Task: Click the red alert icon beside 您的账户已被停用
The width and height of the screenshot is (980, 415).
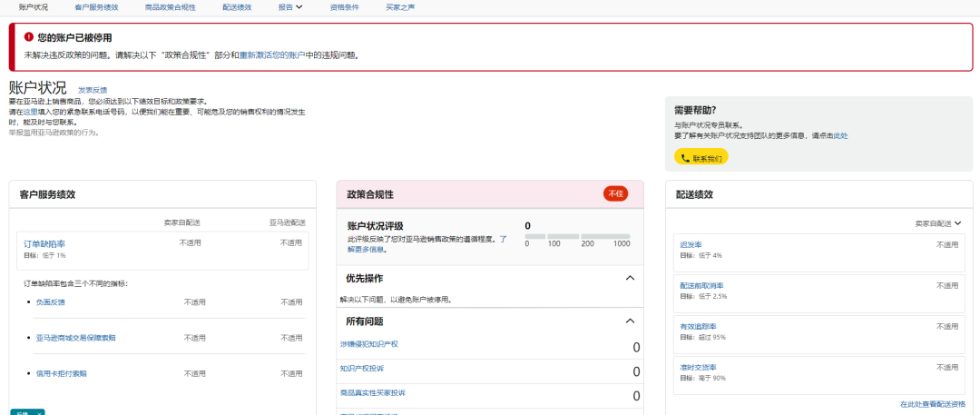Action: click(x=29, y=37)
